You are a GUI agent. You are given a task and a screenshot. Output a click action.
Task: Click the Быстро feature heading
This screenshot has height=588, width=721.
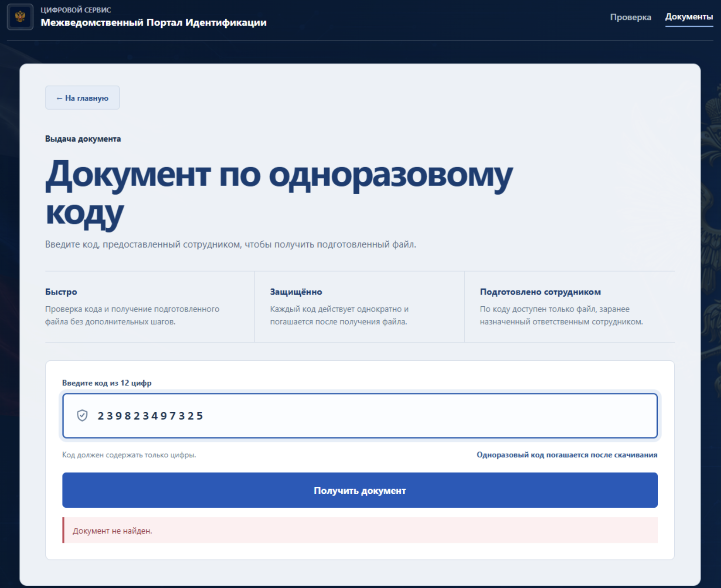pyautogui.click(x=61, y=292)
